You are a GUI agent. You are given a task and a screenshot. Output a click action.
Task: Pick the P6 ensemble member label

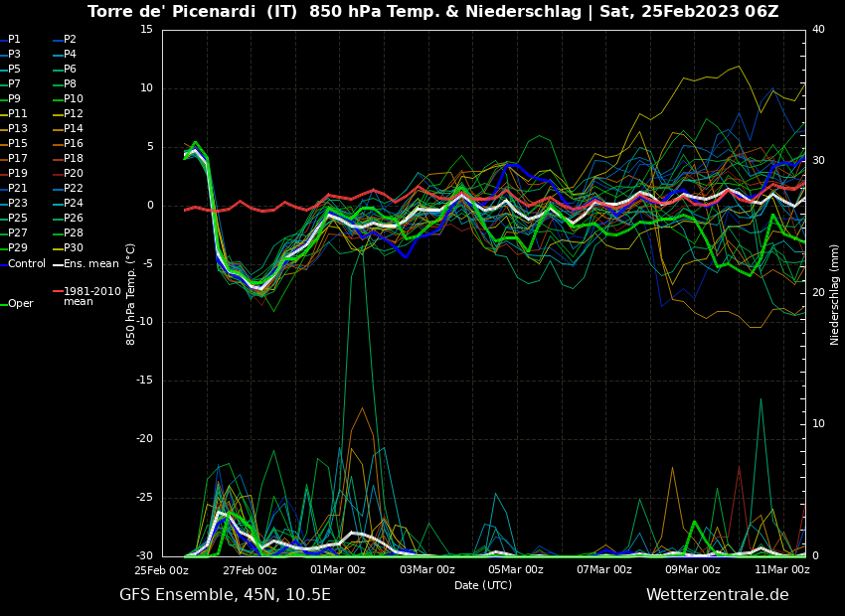coord(70,69)
